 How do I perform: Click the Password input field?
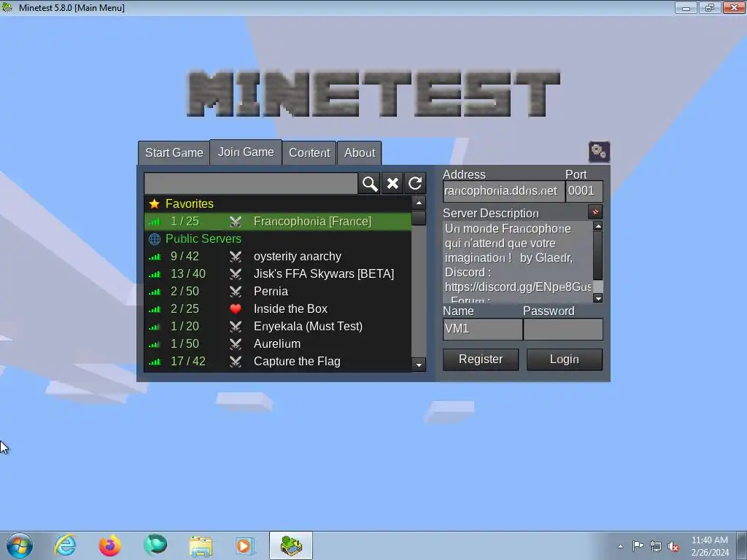pyautogui.click(x=563, y=329)
